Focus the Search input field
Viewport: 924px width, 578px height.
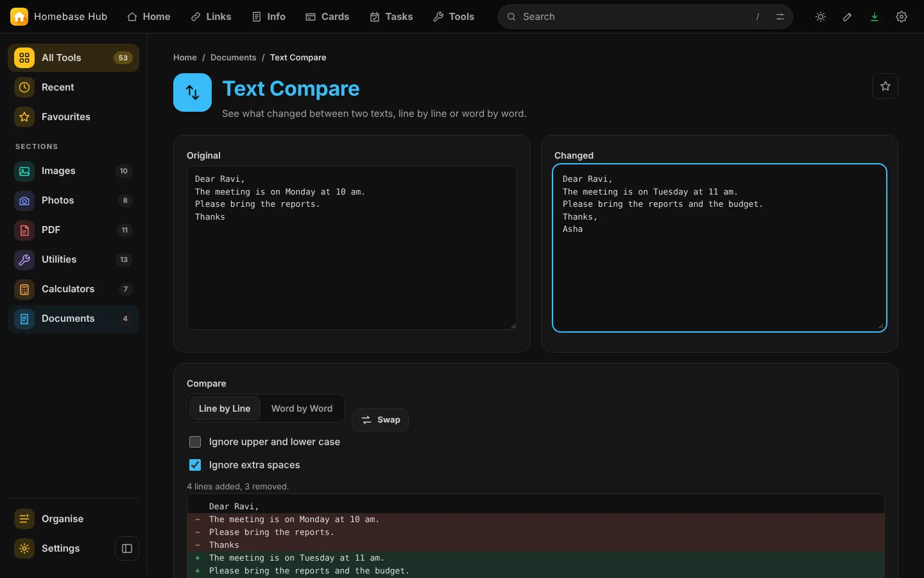[x=646, y=17]
